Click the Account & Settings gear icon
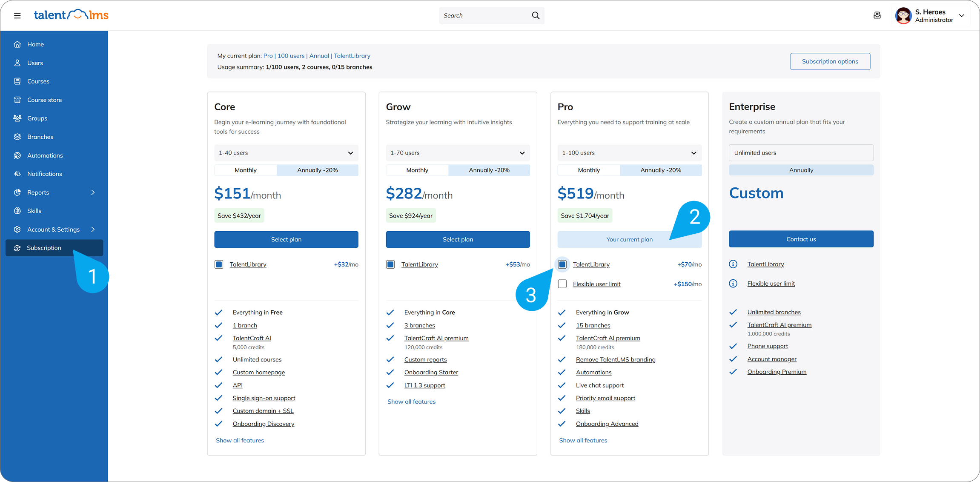Screen dimensions: 980x482 (x=17, y=230)
